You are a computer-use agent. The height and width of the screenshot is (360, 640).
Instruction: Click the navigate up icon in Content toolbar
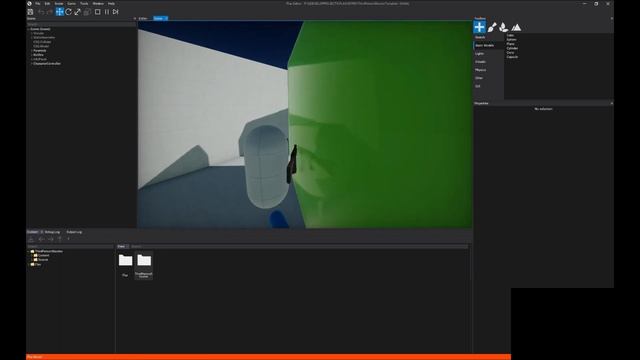(60, 239)
